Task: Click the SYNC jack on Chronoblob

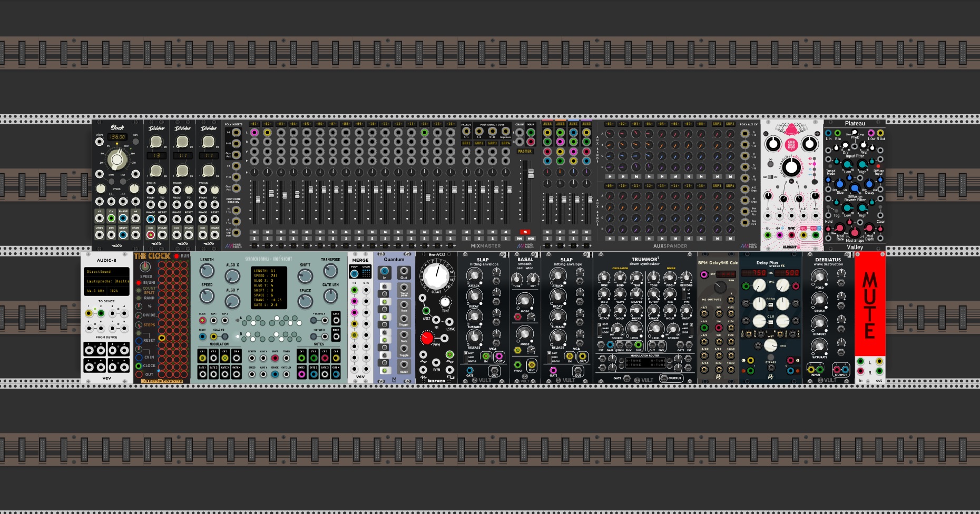Action: (x=791, y=235)
